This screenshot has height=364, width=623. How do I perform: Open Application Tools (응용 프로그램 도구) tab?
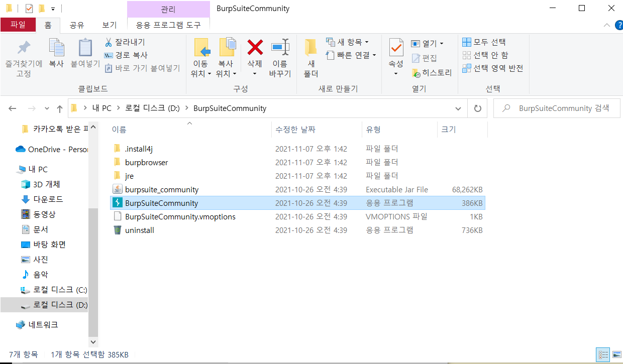[x=168, y=25]
